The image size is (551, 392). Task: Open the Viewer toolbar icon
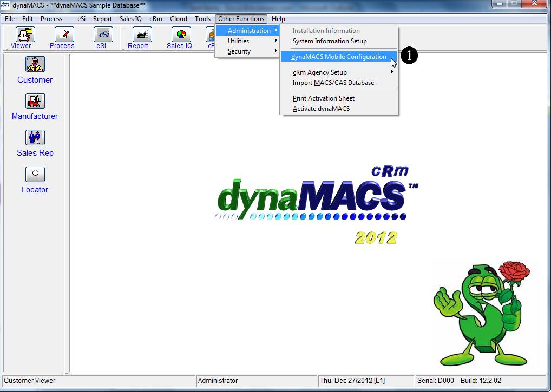click(25, 35)
